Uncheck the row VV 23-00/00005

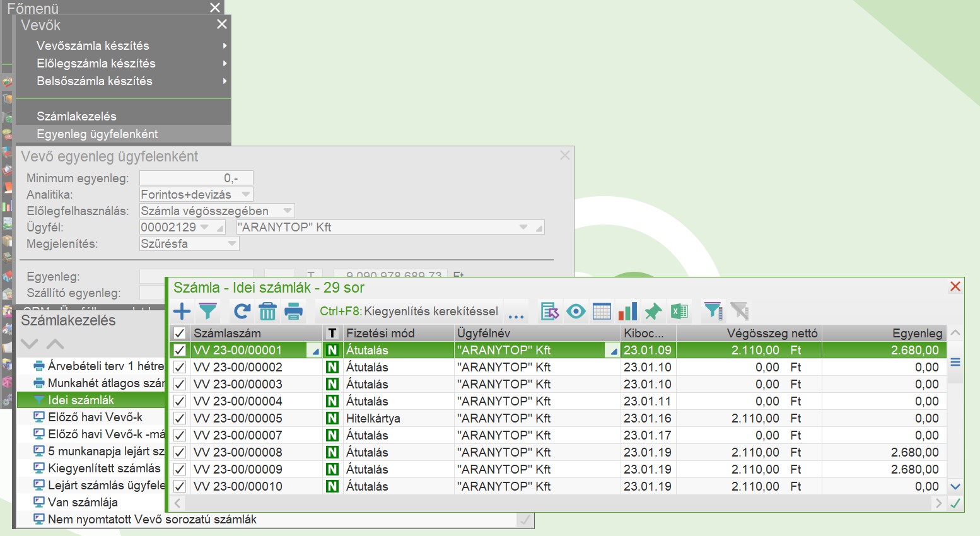180,418
